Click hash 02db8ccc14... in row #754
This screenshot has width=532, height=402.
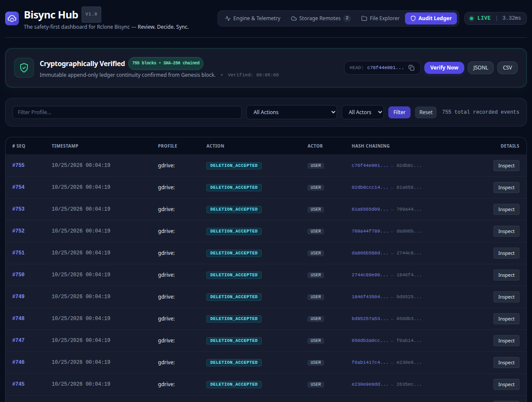coord(370,187)
